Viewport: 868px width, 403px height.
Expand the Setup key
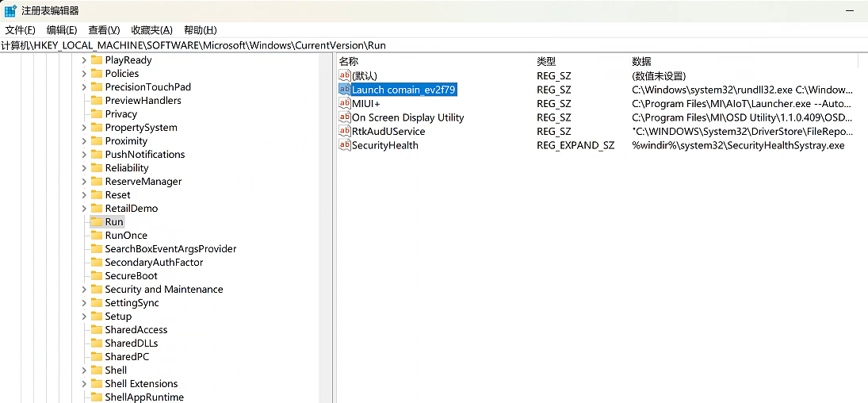84,316
